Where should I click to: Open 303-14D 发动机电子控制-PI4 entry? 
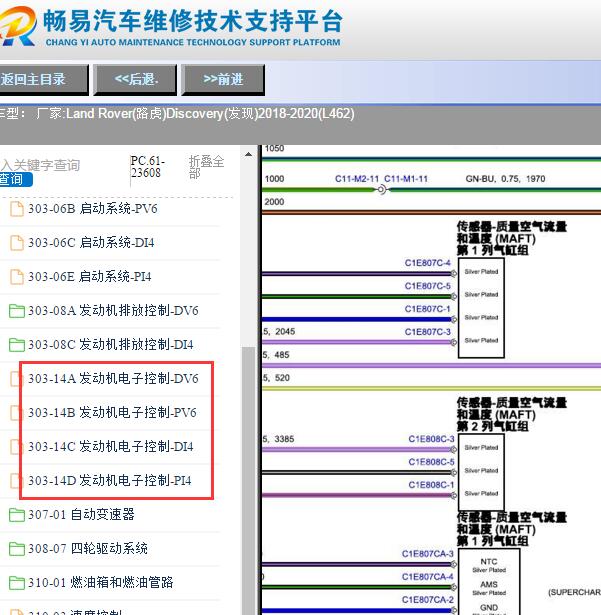tap(109, 480)
